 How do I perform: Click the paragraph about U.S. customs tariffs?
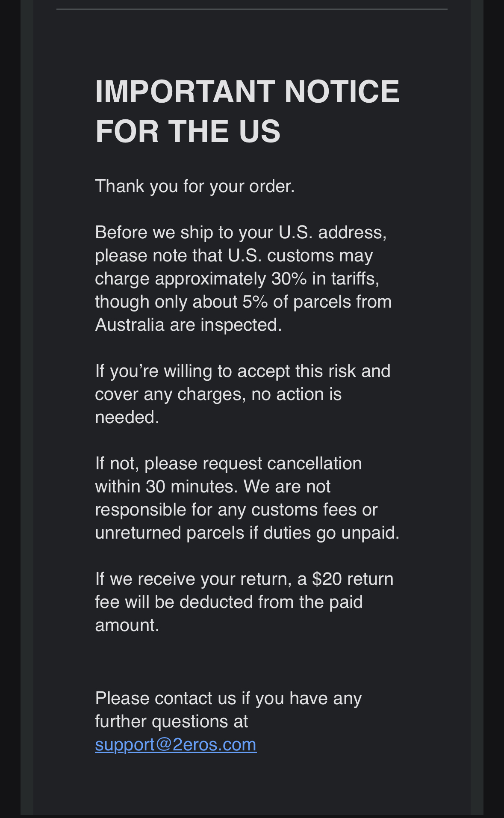click(243, 279)
